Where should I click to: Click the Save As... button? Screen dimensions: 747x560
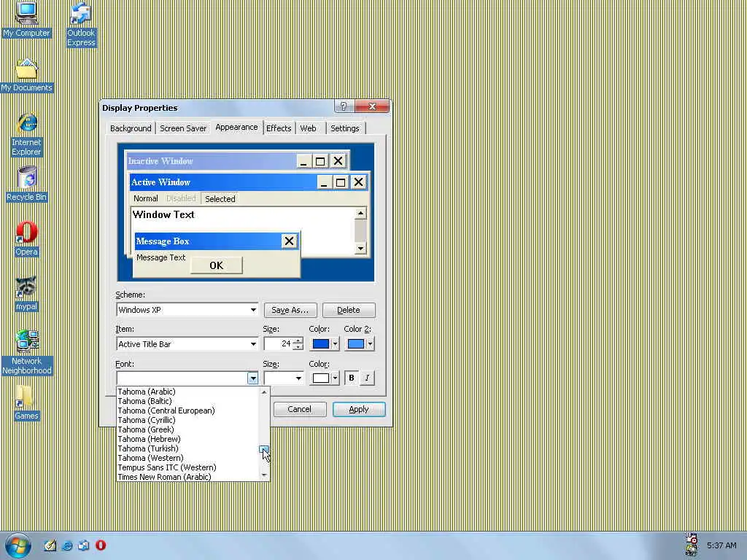tap(290, 310)
